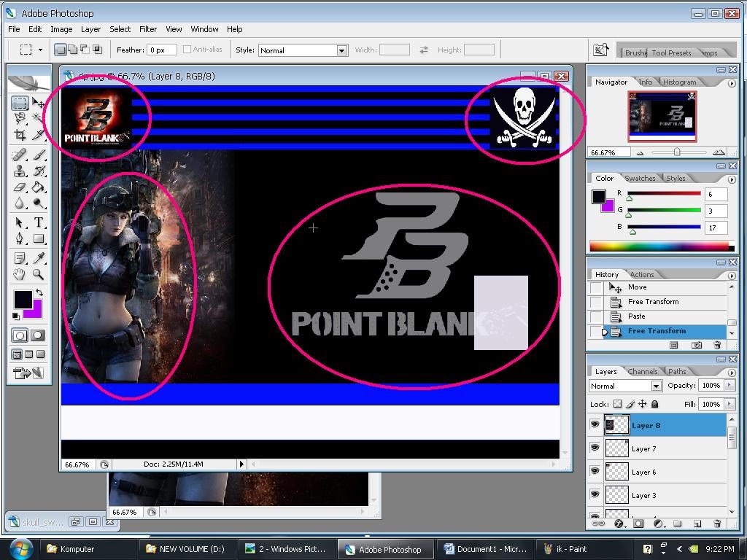Toggle lock all for layer

[x=654, y=404]
